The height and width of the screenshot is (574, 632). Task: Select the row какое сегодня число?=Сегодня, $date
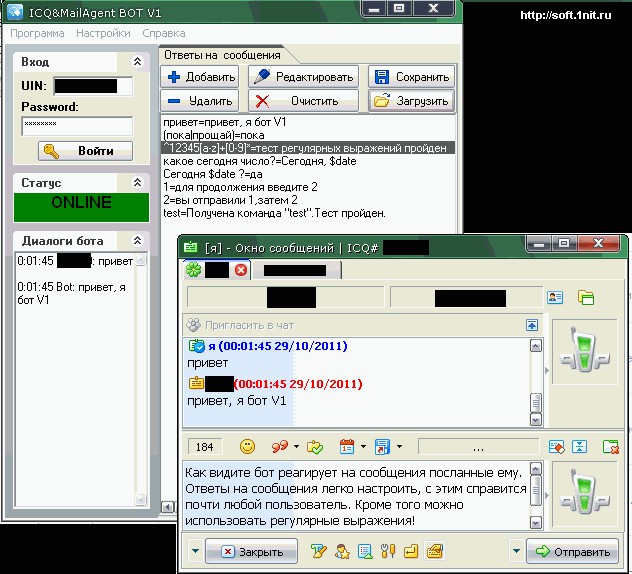click(x=308, y=161)
